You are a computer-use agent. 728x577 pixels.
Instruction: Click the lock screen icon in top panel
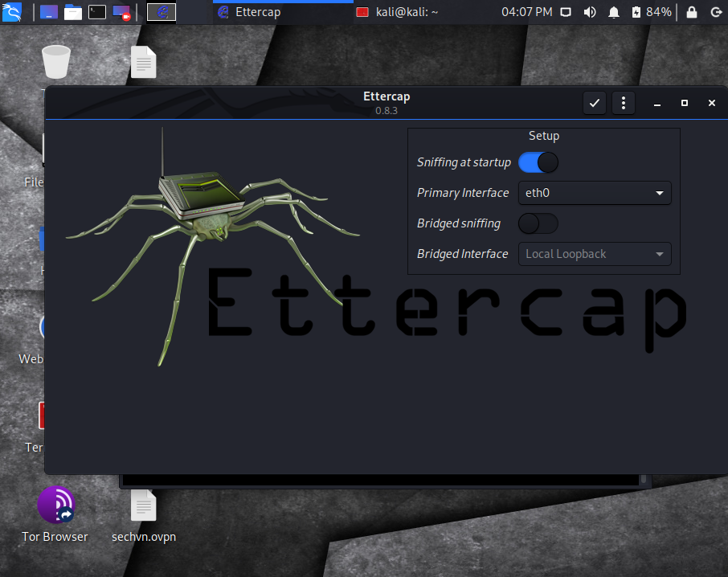[691, 12]
